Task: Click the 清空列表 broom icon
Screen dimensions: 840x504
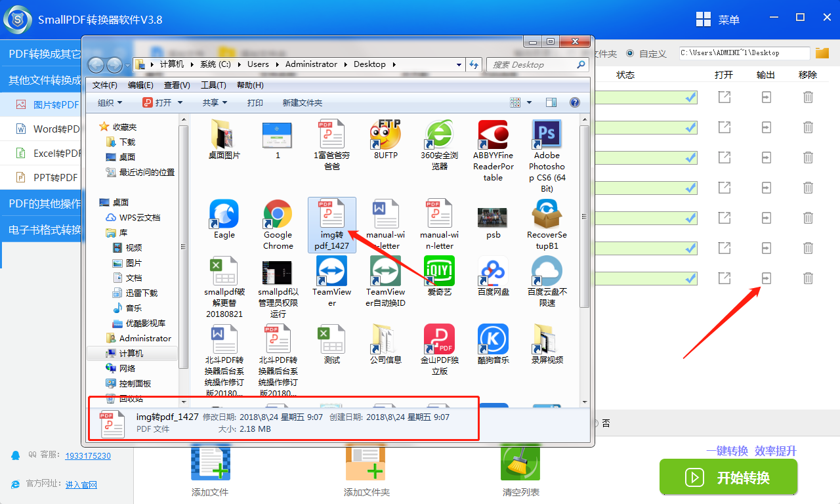Action: coord(520,462)
